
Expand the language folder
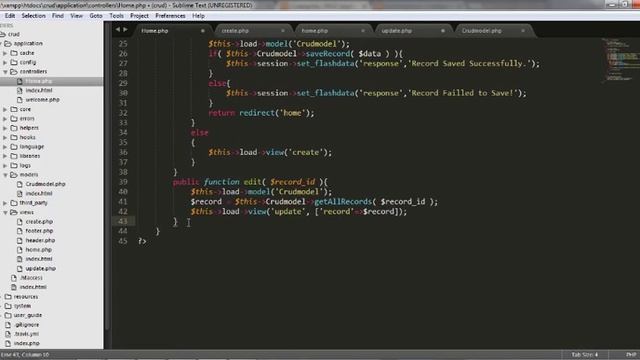(5, 147)
